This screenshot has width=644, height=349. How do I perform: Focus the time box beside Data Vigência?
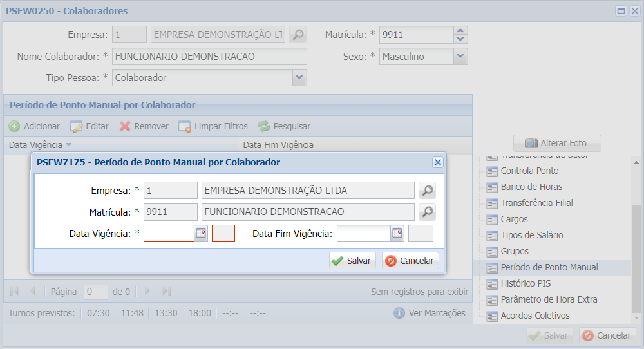click(223, 233)
